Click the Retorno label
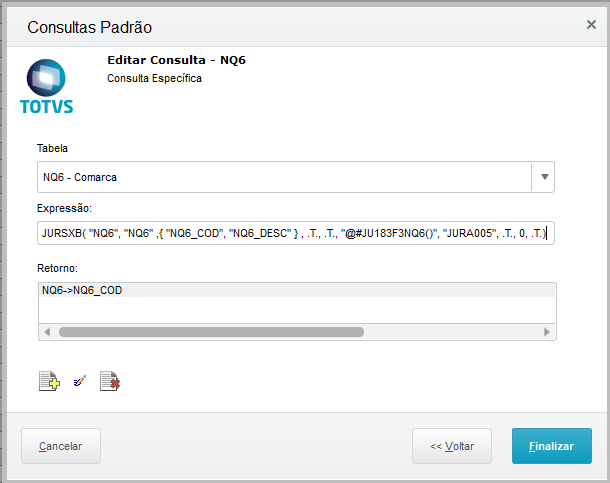The height and width of the screenshot is (483, 610). (x=57, y=268)
